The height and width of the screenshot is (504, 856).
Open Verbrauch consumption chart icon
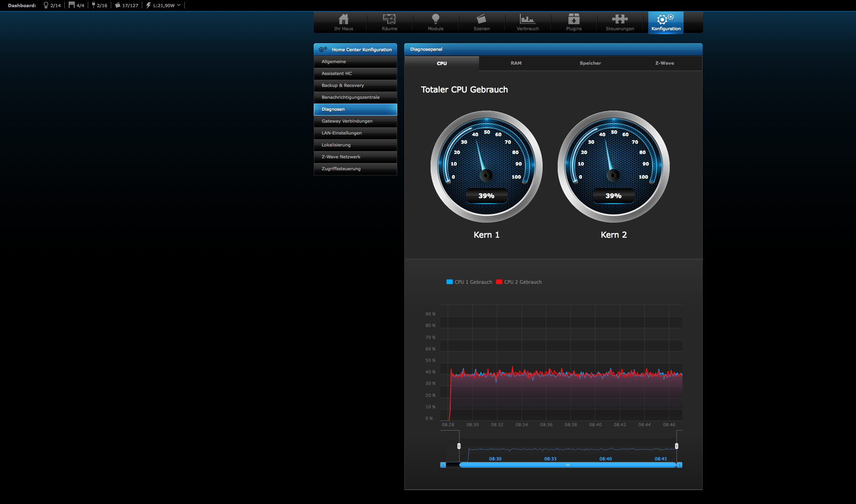point(528,22)
